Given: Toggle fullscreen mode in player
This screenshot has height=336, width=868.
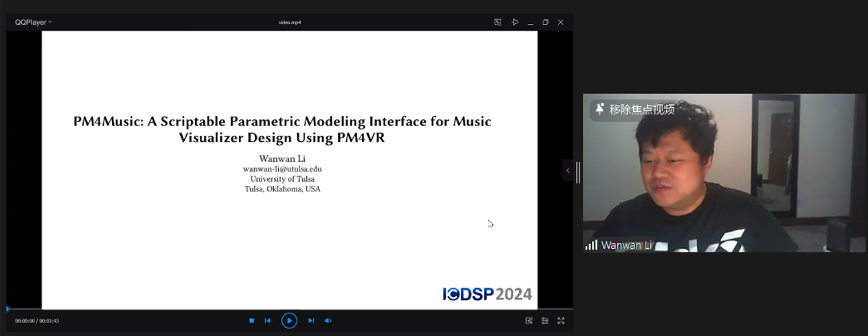Looking at the screenshot, I should (561, 320).
